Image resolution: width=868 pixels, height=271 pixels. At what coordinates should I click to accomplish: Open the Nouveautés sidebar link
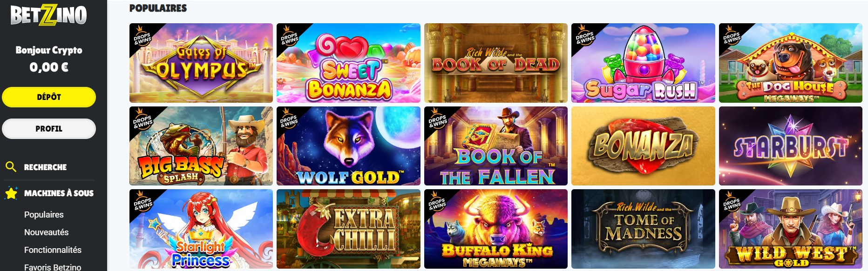point(46,232)
